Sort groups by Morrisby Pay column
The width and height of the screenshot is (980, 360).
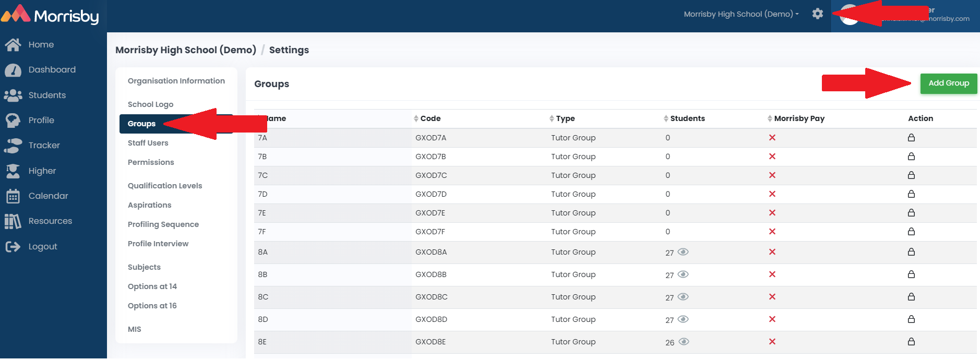click(x=796, y=118)
